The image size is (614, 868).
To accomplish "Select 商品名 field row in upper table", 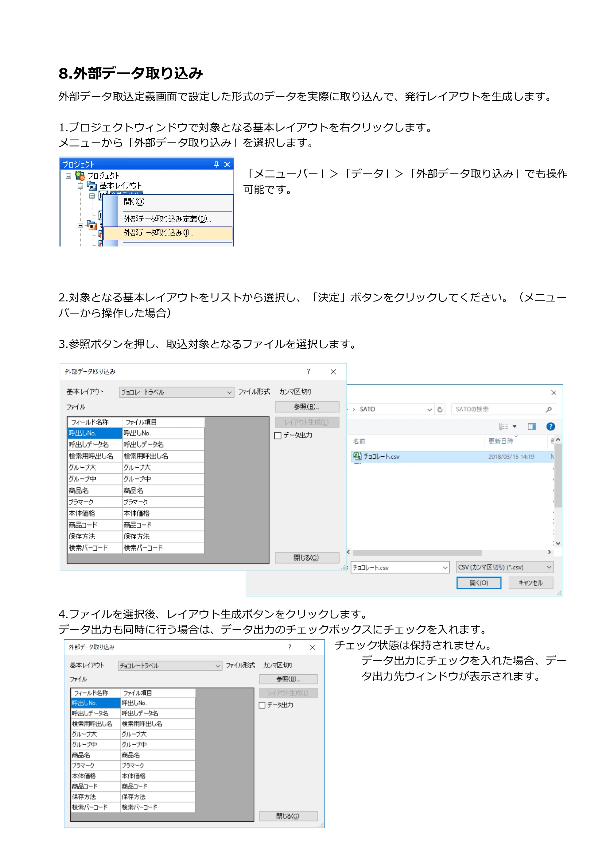I will (136, 490).
